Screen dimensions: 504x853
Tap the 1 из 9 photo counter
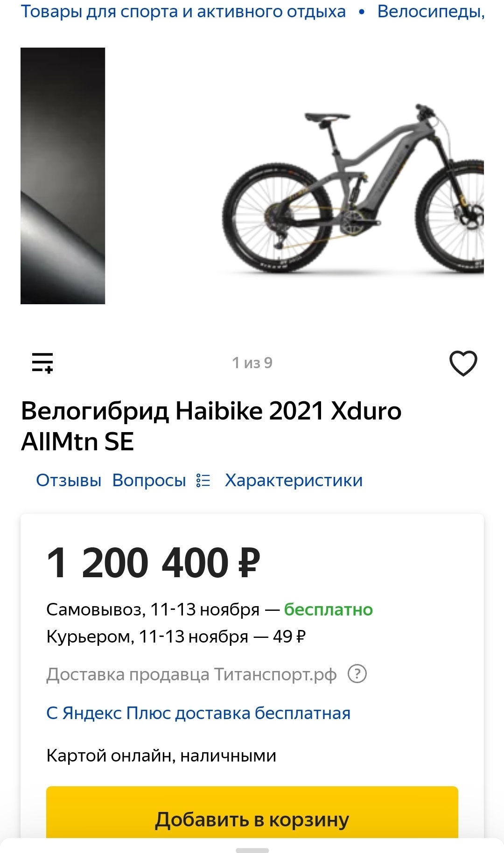click(252, 363)
